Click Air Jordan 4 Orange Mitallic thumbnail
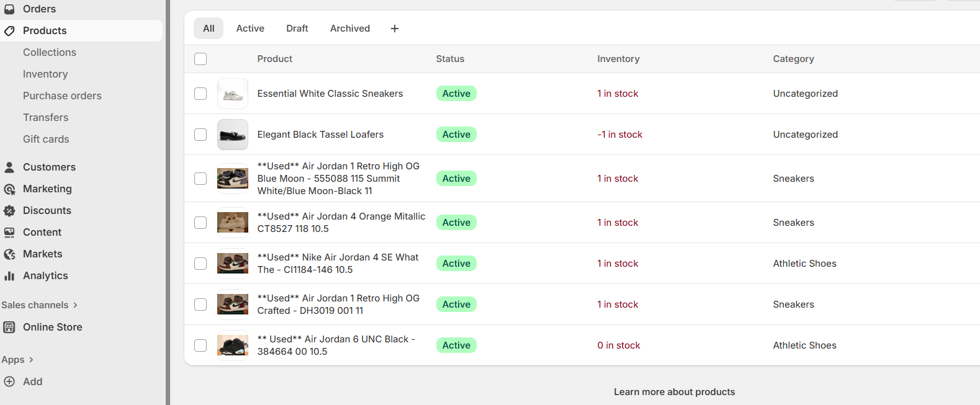The width and height of the screenshot is (980, 405). click(233, 223)
